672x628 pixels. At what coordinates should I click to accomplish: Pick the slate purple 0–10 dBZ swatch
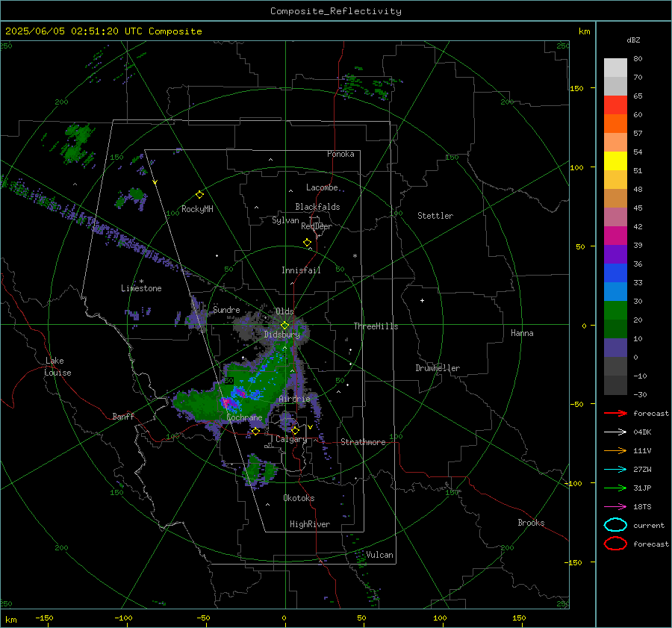(x=615, y=347)
